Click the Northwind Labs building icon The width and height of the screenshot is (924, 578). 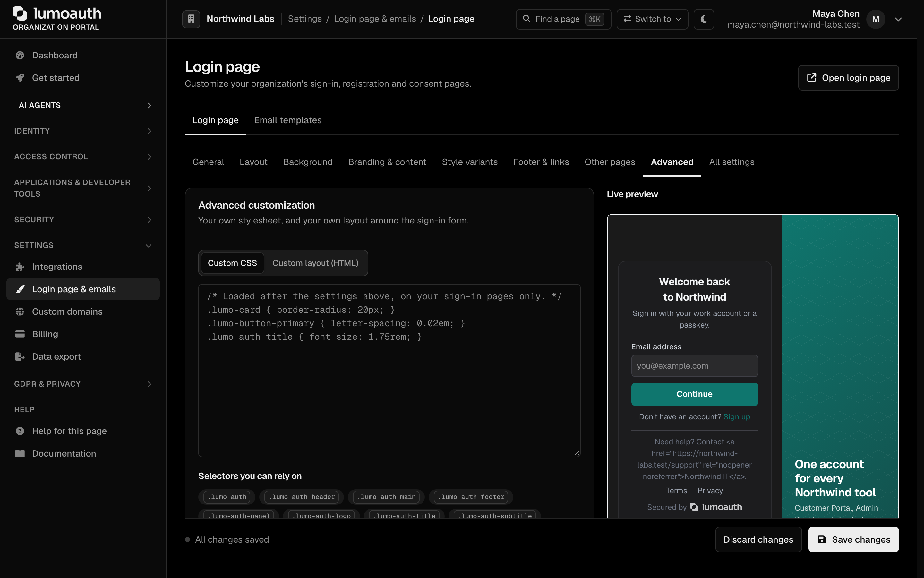coord(191,19)
